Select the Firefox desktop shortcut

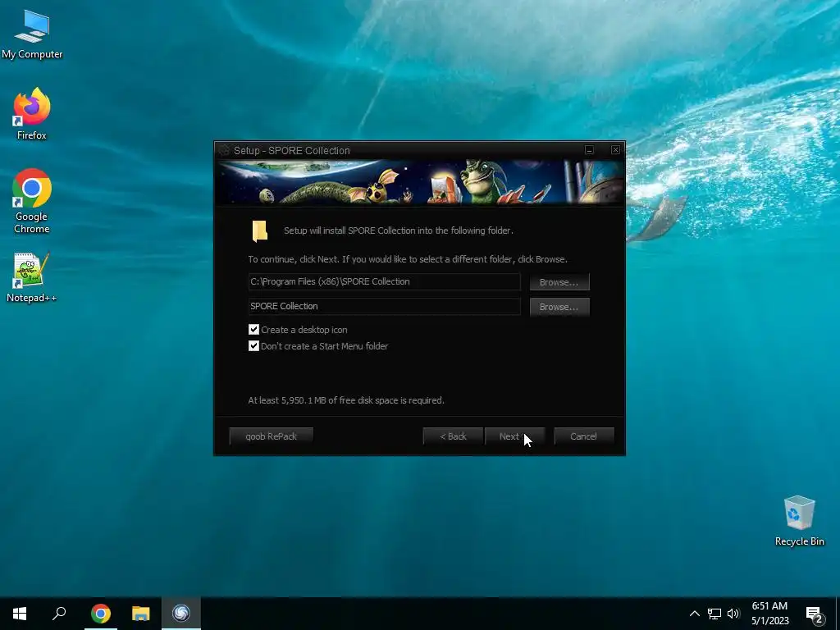click(32, 113)
